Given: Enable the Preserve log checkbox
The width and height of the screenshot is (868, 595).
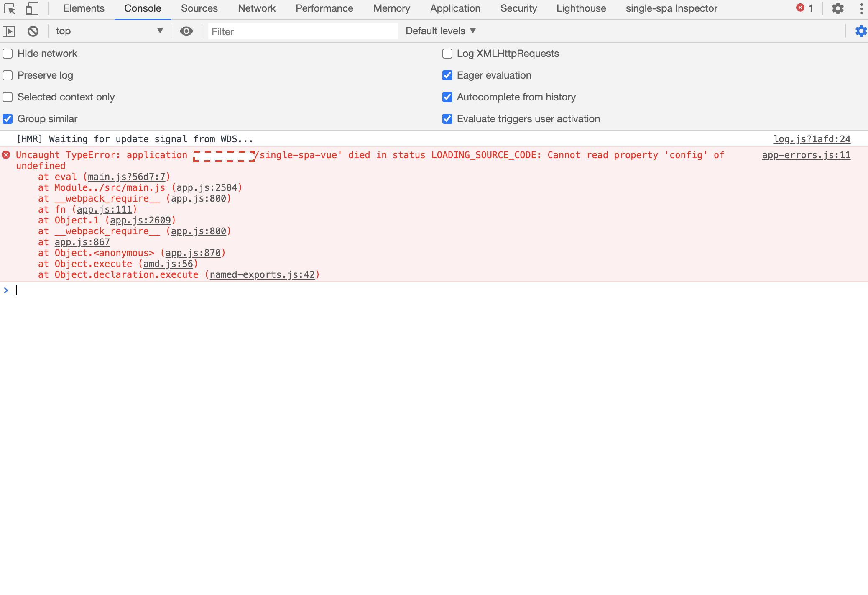Looking at the screenshot, I should (x=7, y=75).
